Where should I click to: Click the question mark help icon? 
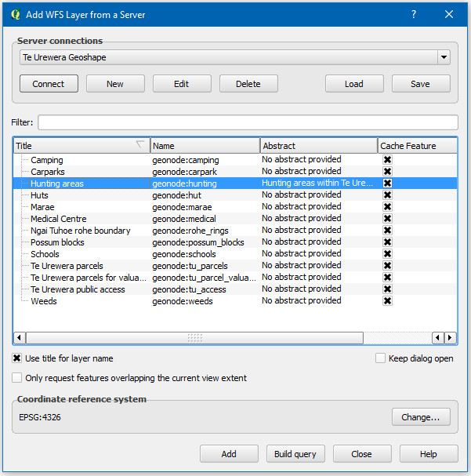(x=414, y=14)
